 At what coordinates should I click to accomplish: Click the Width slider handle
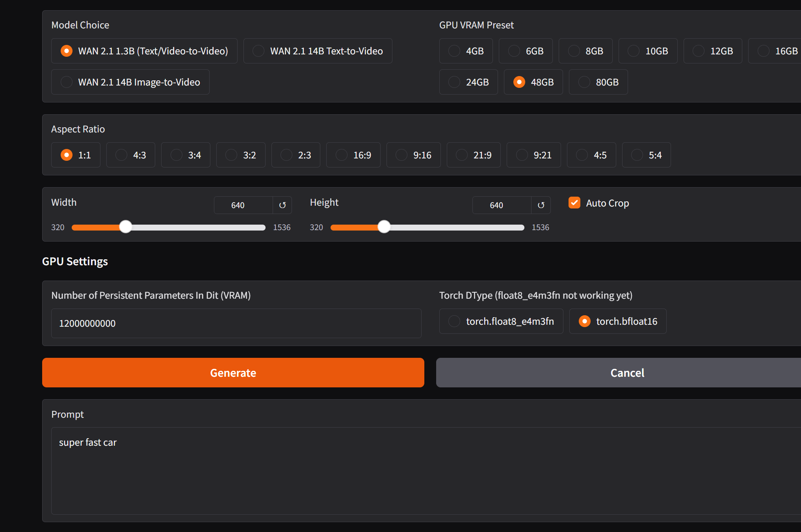126,227
